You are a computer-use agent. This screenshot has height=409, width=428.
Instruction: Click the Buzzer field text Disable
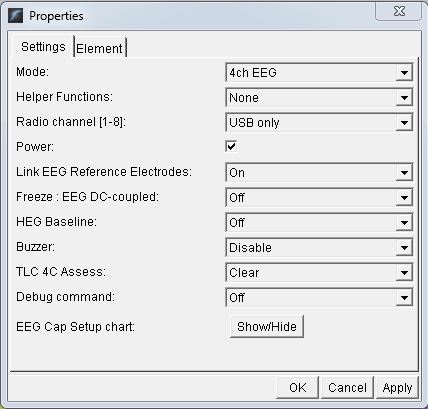[x=250, y=248]
